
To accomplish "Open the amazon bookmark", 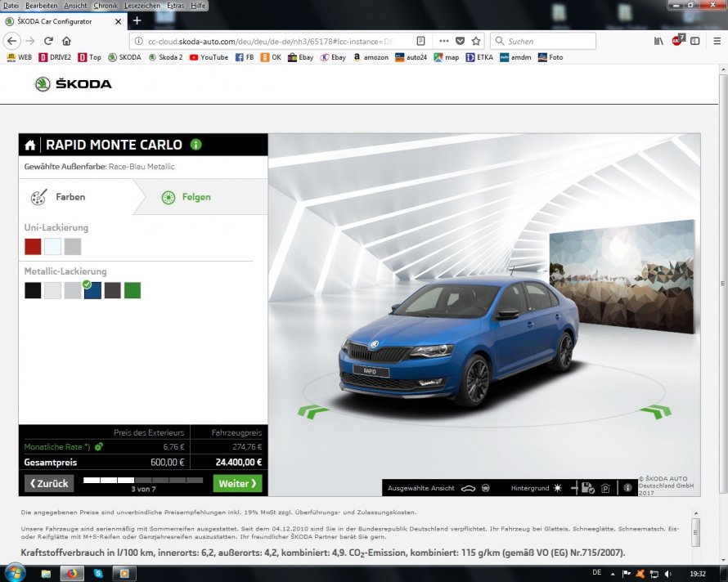I will click(x=371, y=57).
